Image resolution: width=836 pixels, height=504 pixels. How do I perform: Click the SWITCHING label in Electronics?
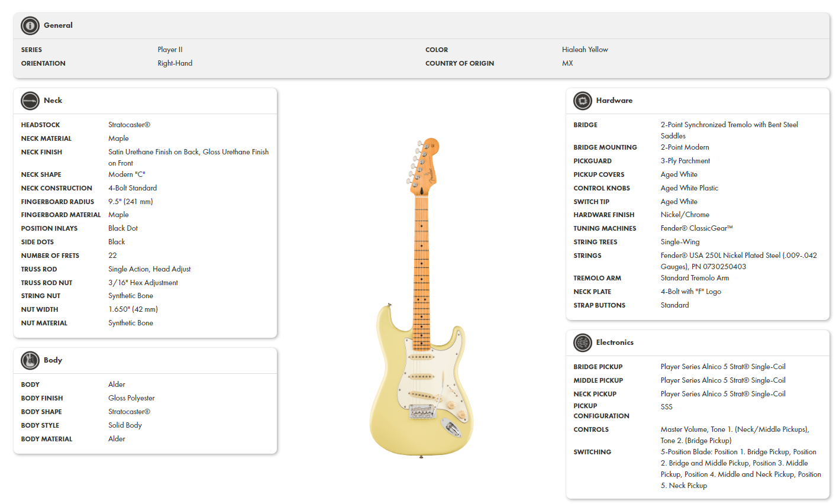(x=592, y=452)
